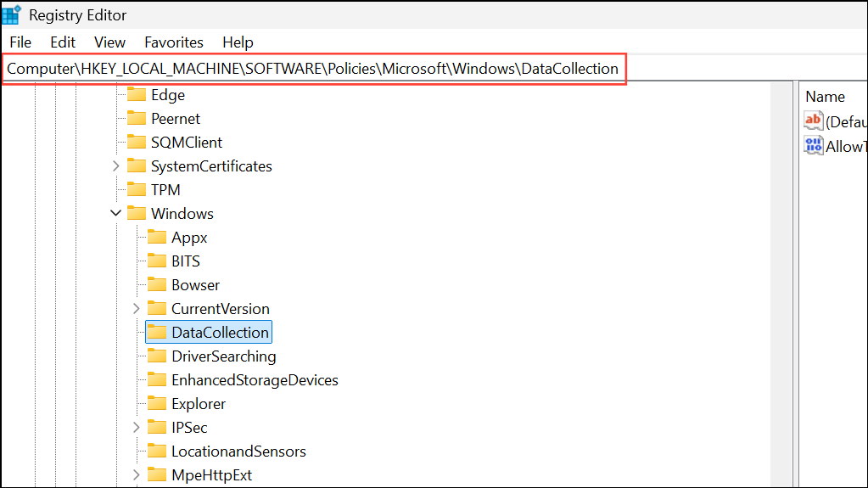
Task: Collapse the Windows key
Action: point(115,213)
